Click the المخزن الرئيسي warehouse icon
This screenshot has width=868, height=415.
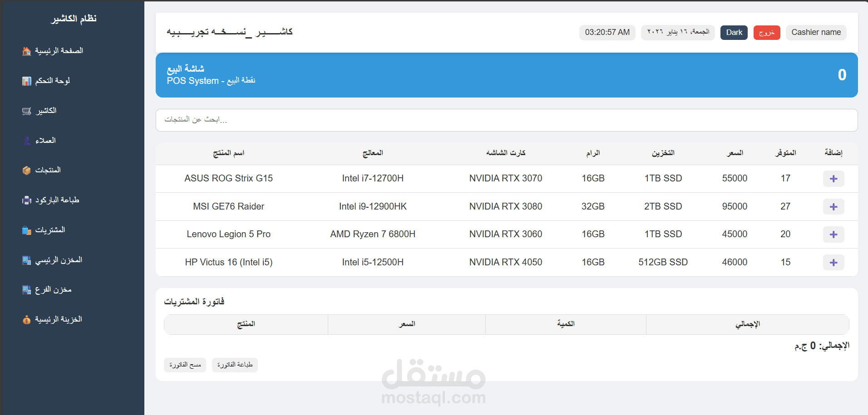click(26, 259)
